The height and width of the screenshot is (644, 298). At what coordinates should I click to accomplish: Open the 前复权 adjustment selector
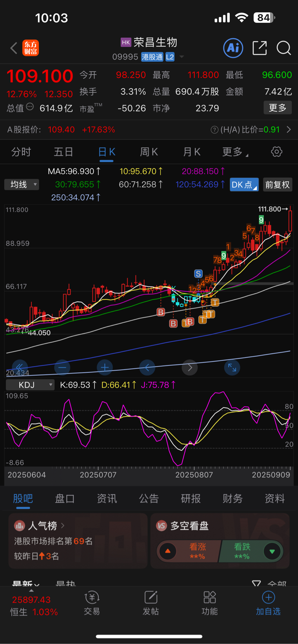(x=277, y=185)
